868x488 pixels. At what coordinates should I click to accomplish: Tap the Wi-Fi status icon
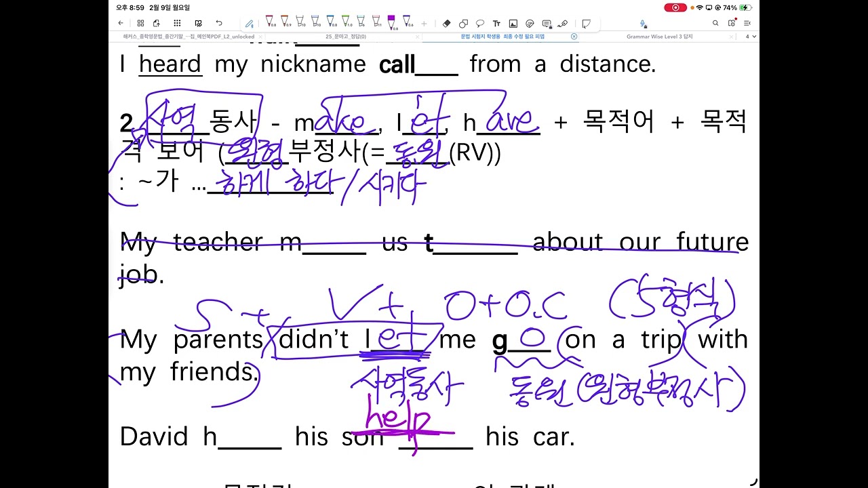point(700,7)
